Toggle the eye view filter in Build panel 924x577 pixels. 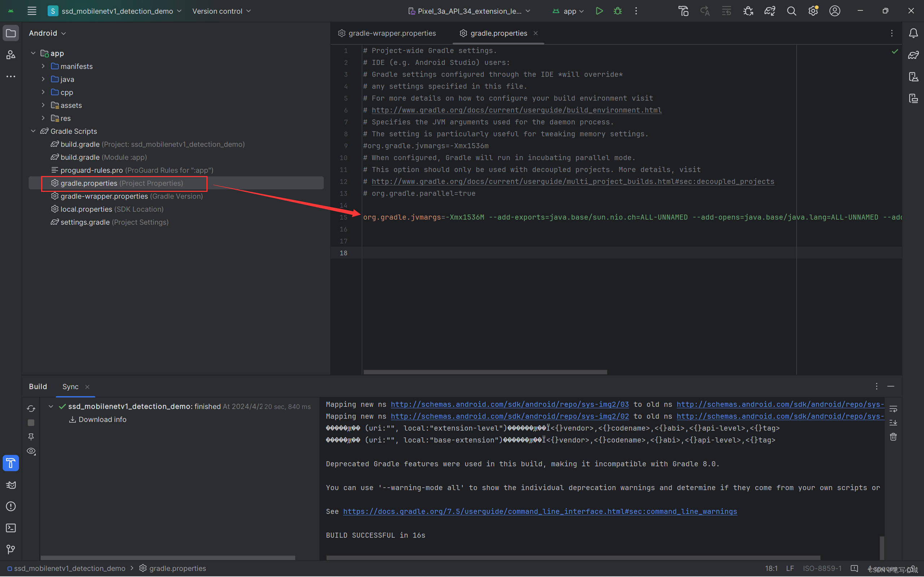click(x=31, y=451)
